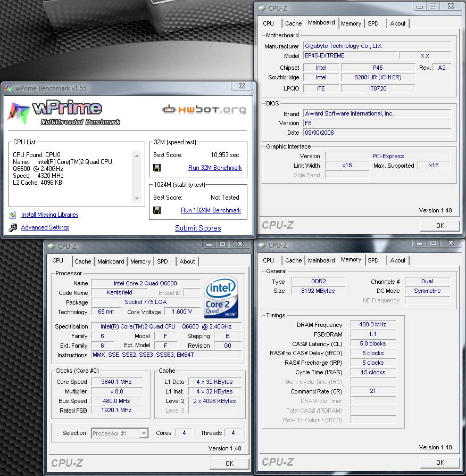Viewport: 466px width, 476px height.
Task: Open Mainboard tab in the CPU window
Action: pos(111,261)
